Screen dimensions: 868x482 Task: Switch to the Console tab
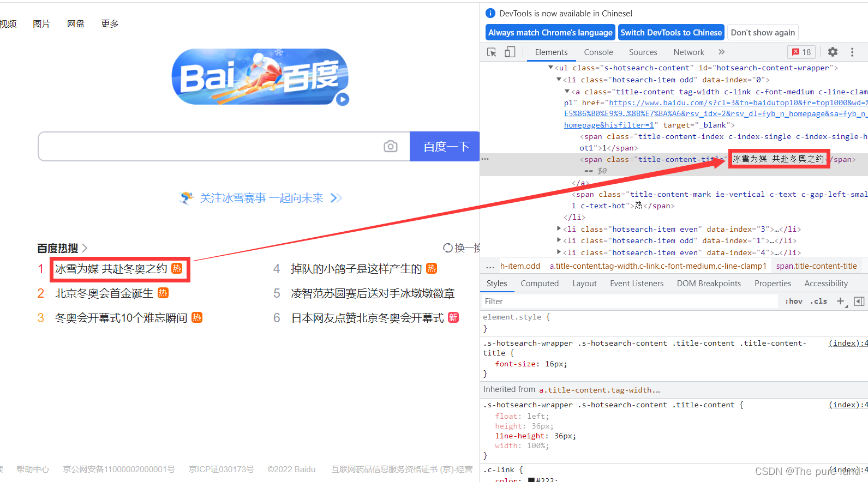[x=598, y=52]
